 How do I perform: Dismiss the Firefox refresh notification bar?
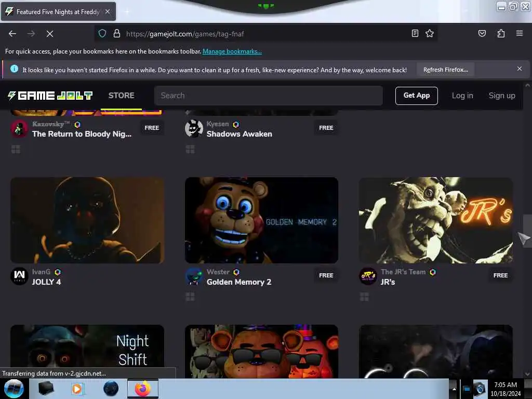coord(519,69)
